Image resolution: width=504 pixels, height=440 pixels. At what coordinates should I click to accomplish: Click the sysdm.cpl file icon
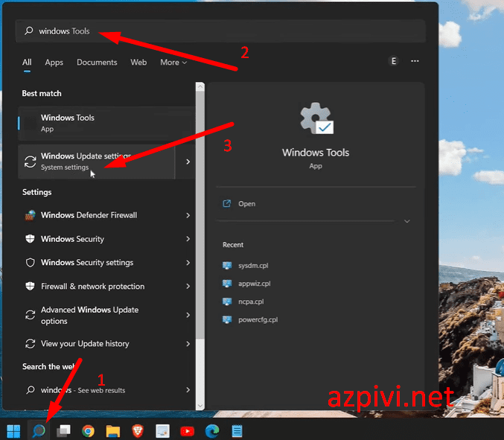point(227,266)
